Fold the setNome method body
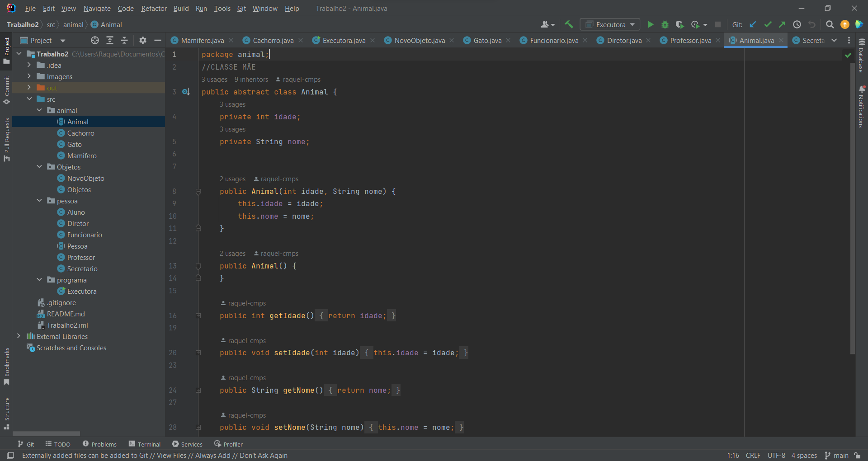The image size is (868, 461). tap(198, 427)
